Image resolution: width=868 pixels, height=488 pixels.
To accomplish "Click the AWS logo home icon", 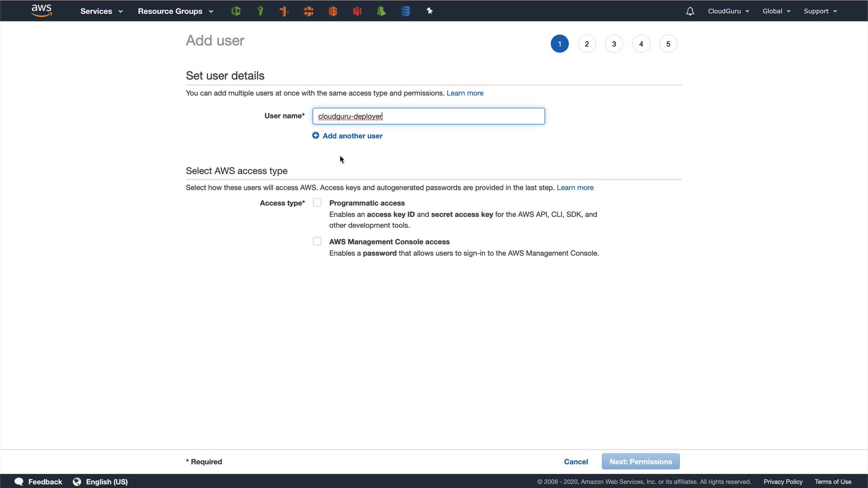I will pyautogui.click(x=42, y=11).
